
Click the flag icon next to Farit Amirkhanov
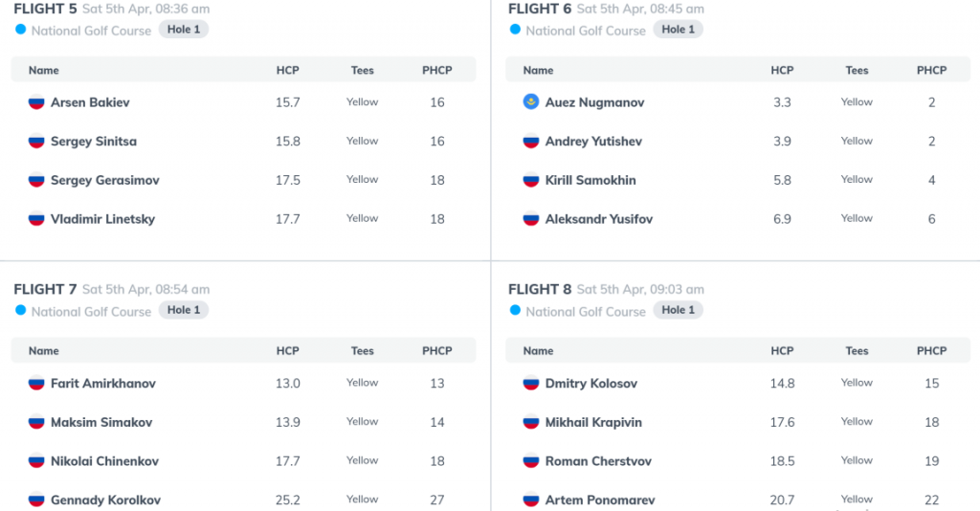tap(36, 383)
